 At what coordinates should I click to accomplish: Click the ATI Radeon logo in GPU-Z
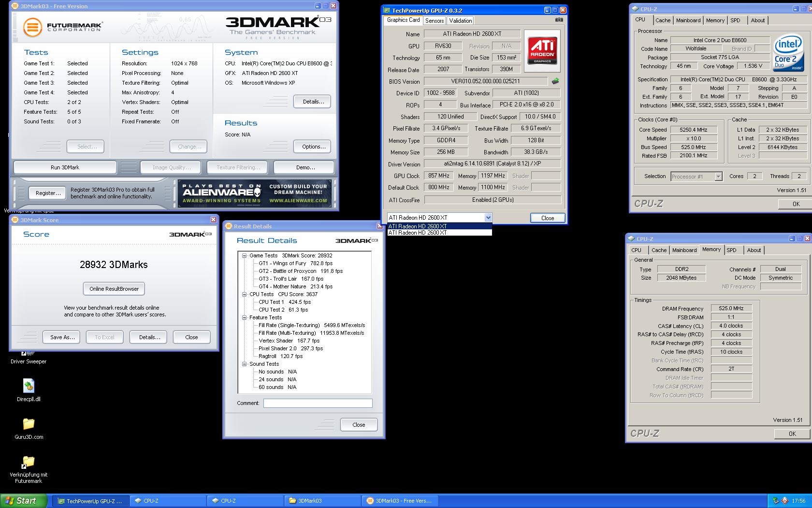coord(542,51)
